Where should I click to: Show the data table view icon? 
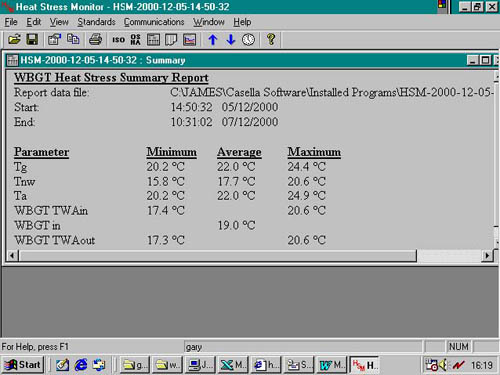(153, 40)
